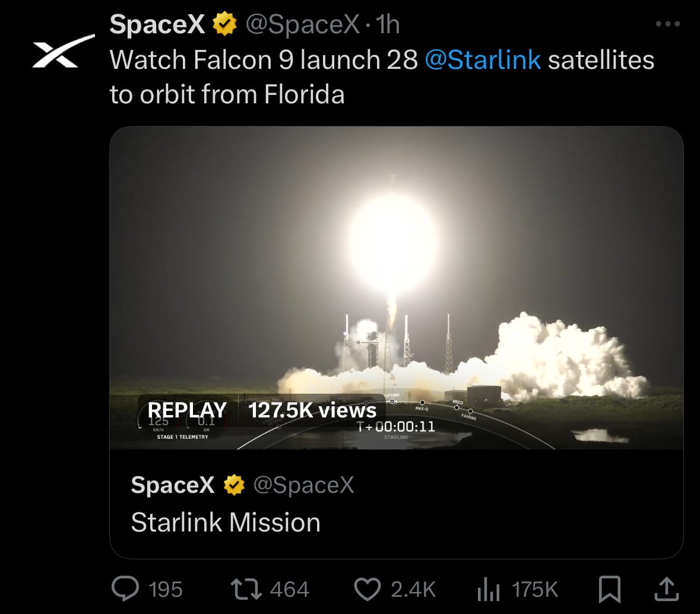Click the share upload arrow icon
Image resolution: width=700 pixels, height=614 pixels.
click(667, 588)
